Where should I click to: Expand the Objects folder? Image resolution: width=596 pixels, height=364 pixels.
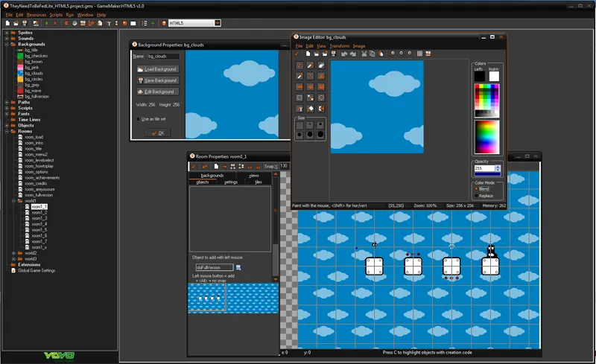(7, 125)
